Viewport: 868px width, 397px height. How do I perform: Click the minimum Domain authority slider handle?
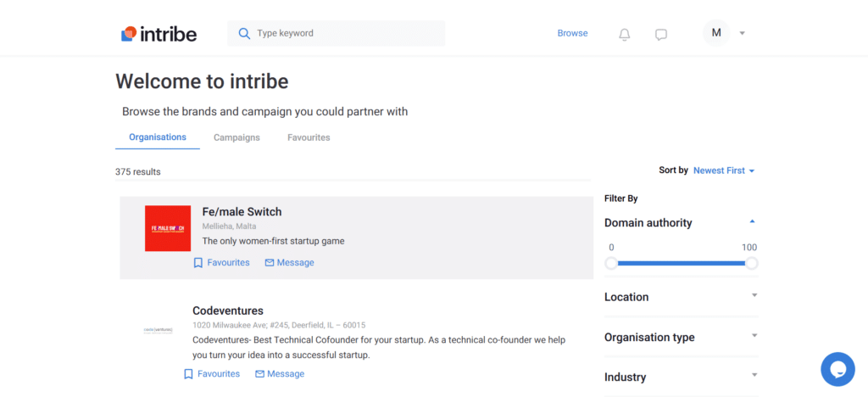coord(611,264)
